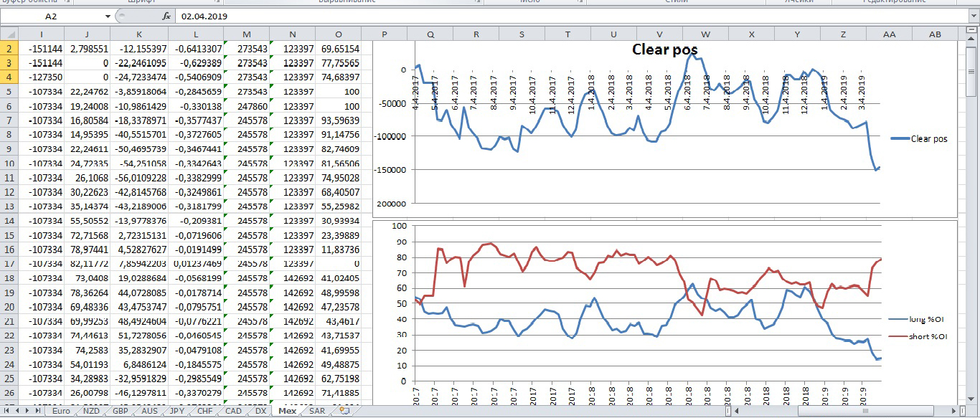Click cell with value 2,798551
This screenshot has height=418, width=980.
tap(88, 49)
